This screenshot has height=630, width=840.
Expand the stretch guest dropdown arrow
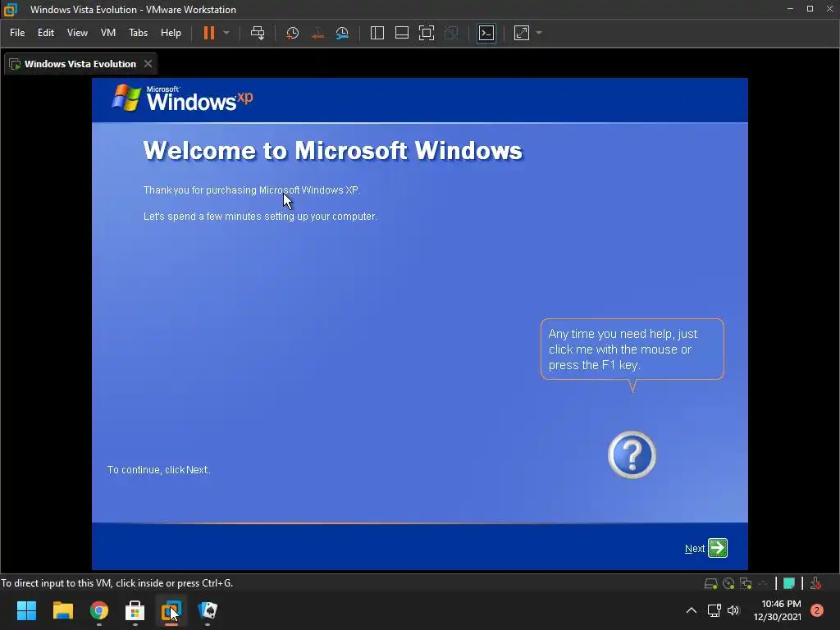[x=539, y=33]
